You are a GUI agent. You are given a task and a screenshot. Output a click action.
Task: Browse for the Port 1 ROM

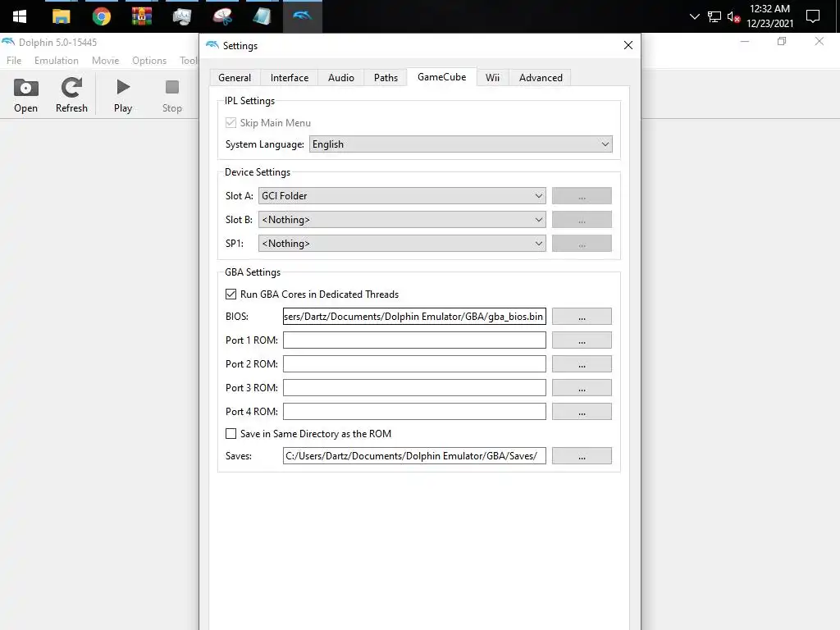[582, 340]
